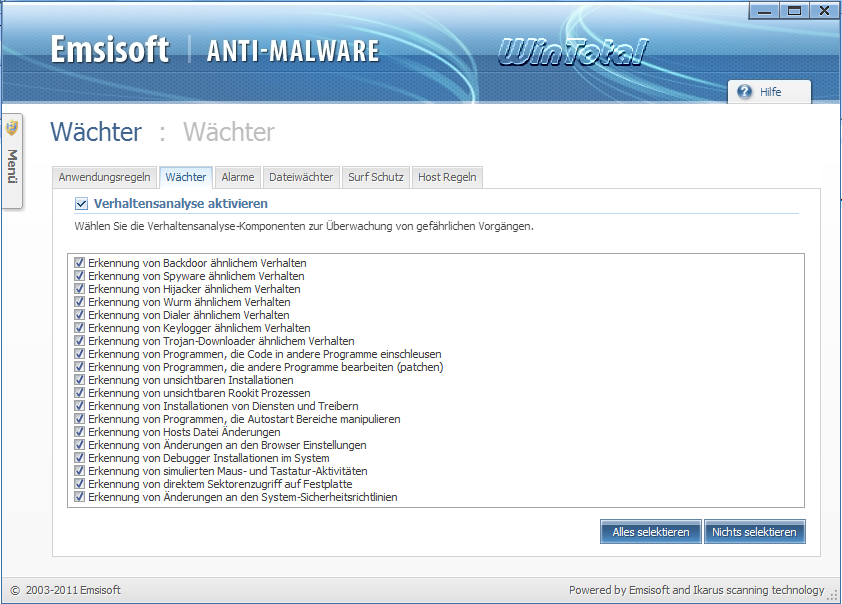The height and width of the screenshot is (604, 842).
Task: Close the Emsisoft Anti-Malware window
Action: pyautogui.click(x=824, y=11)
